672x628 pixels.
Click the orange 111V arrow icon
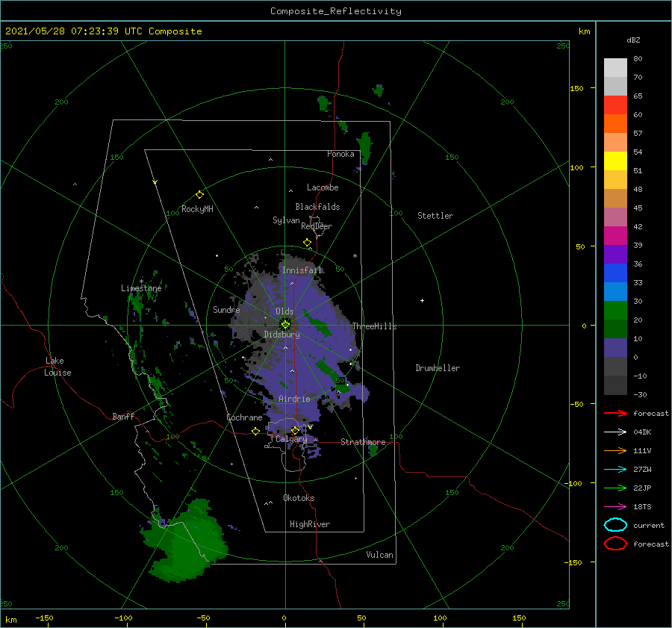pos(615,450)
